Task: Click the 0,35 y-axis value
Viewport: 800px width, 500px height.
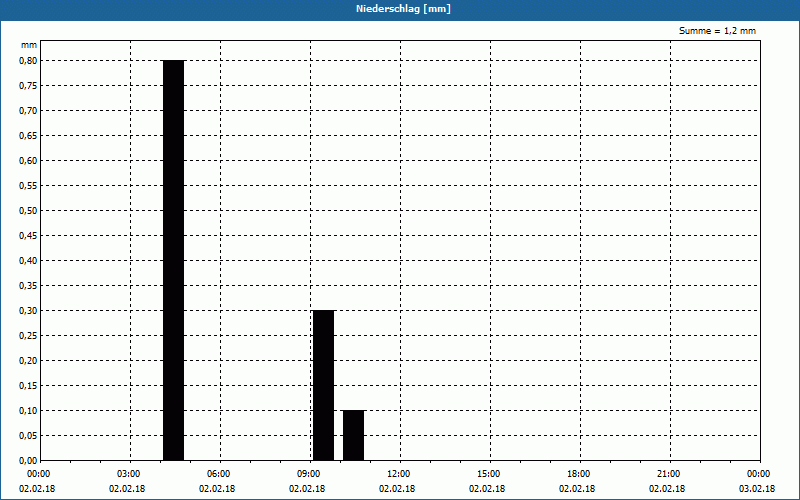Action: pyautogui.click(x=28, y=286)
